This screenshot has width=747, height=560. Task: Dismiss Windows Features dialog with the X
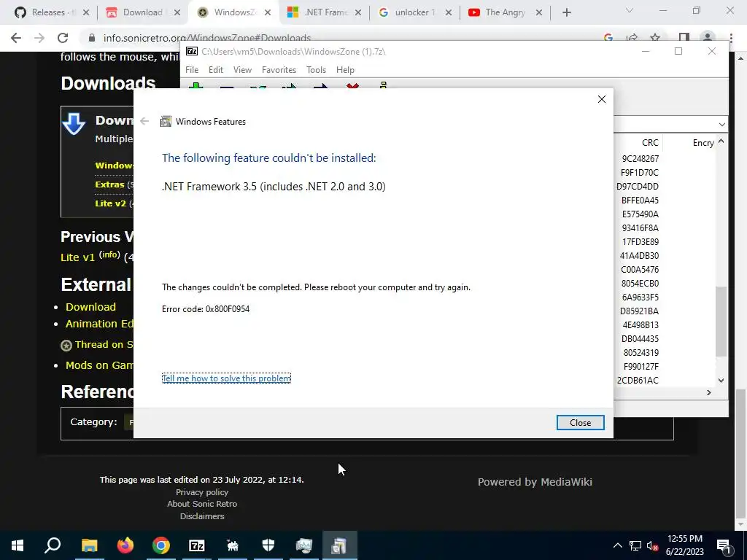tap(602, 99)
